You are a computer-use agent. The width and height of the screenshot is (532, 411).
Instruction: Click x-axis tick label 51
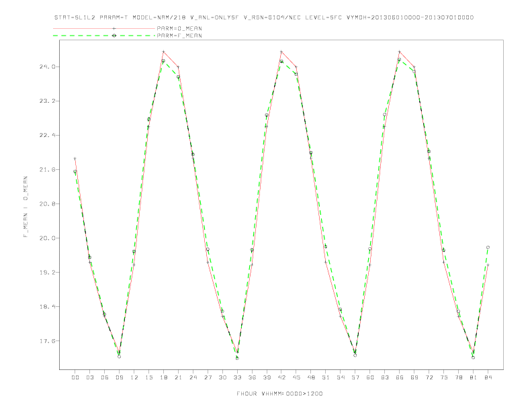click(x=326, y=377)
